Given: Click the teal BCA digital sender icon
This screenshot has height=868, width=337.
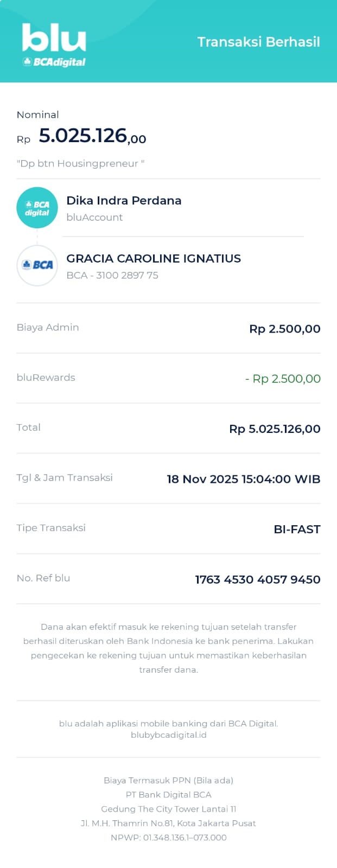Looking at the screenshot, I should [x=37, y=208].
